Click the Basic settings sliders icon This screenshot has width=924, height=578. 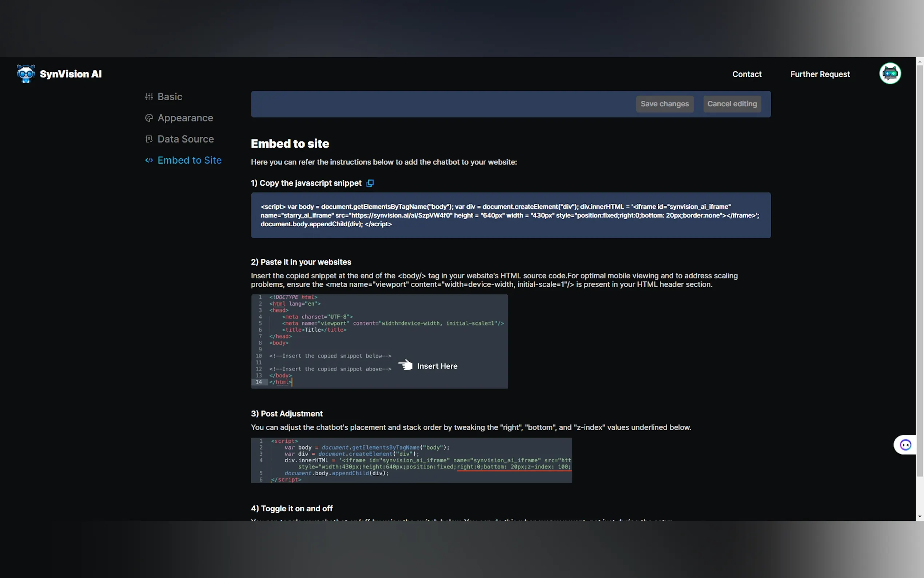point(149,97)
